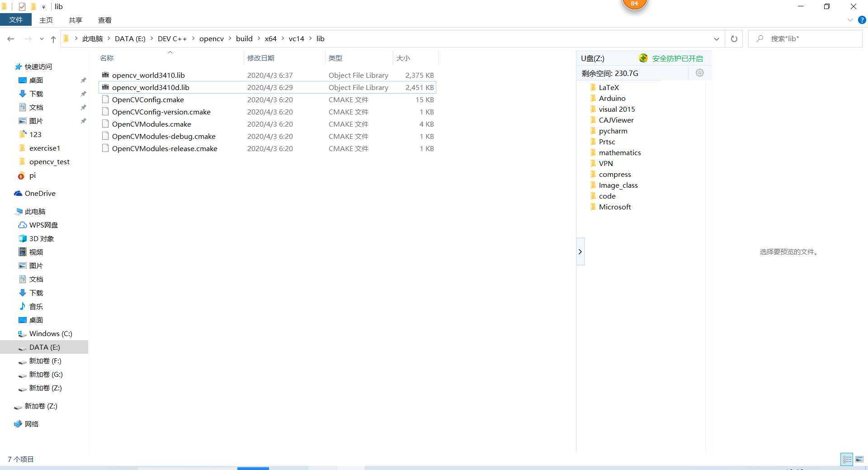Screen dimensions: 868x470
Task: Click the search lib input field
Action: click(805, 39)
